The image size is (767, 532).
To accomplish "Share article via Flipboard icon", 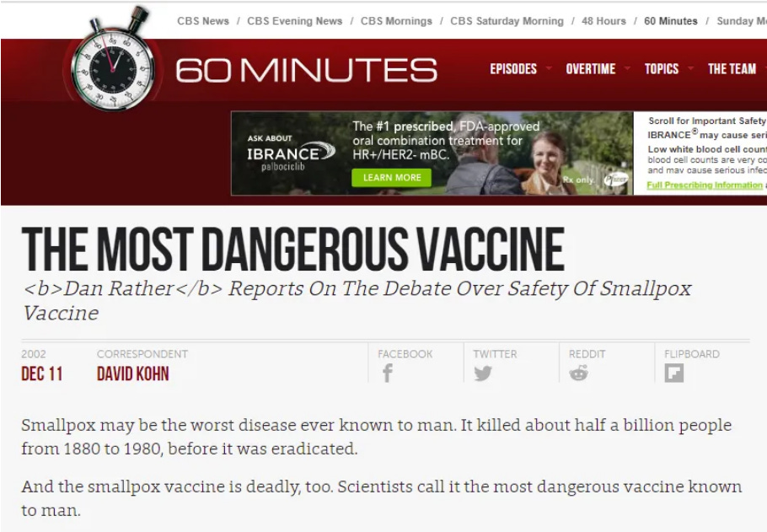I will click(x=674, y=373).
